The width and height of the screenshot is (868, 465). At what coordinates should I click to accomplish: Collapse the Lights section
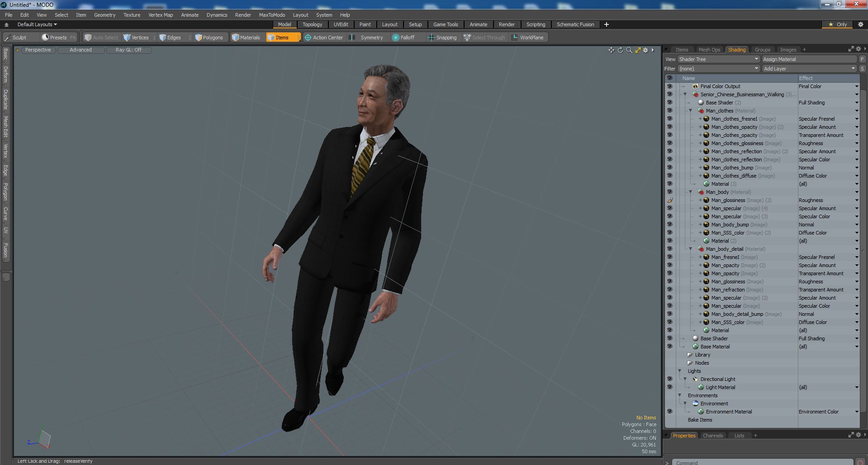680,371
